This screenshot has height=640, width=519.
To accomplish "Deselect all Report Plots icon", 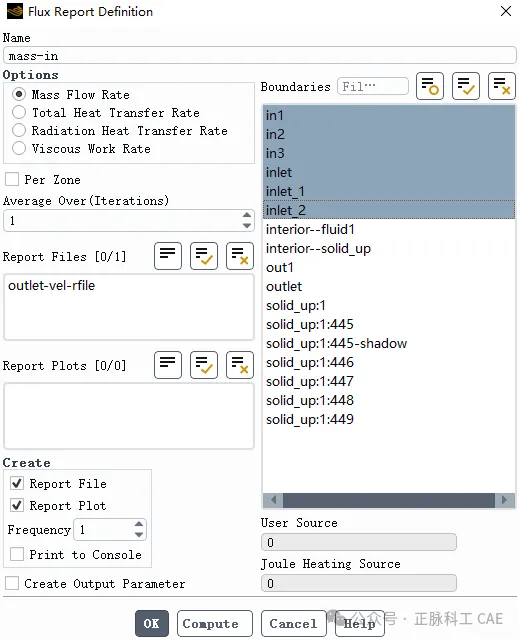I will point(240,365).
